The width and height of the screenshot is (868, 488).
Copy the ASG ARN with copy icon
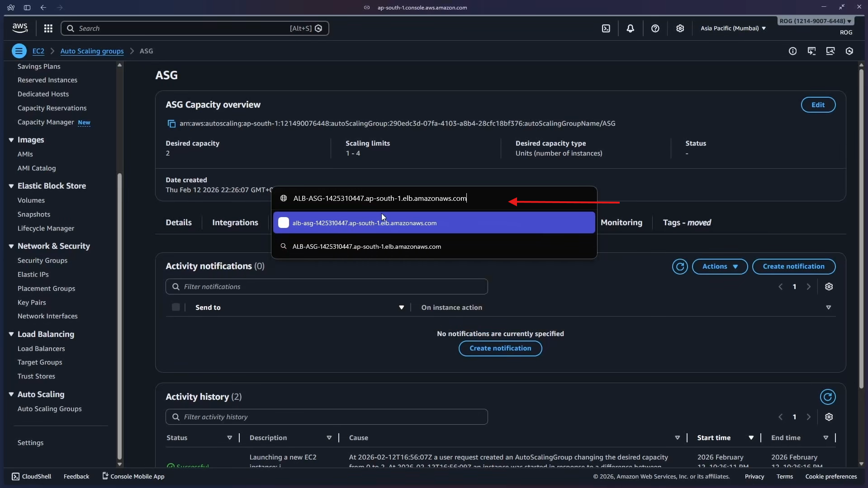tap(171, 124)
